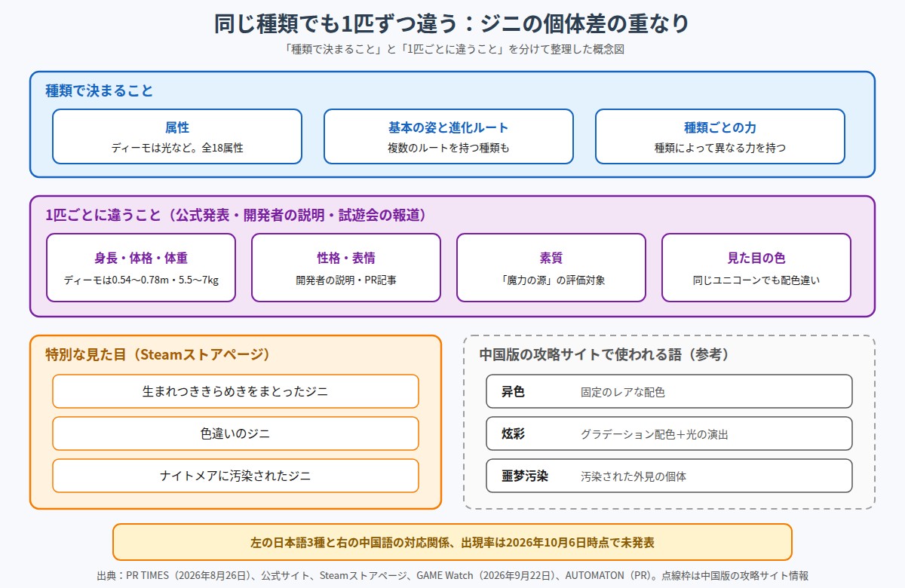Click the heading 特別な見た目（Steamストアページ）

(x=158, y=354)
